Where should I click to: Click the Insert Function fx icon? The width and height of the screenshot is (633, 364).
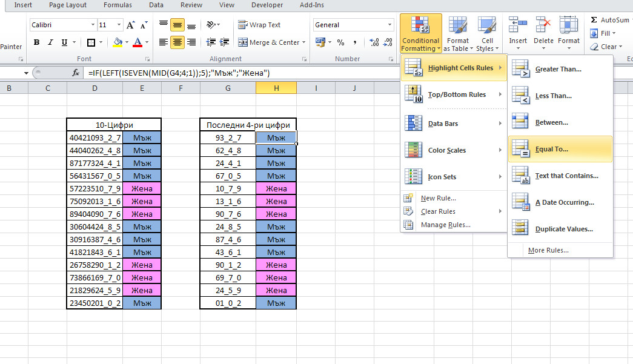pos(76,73)
